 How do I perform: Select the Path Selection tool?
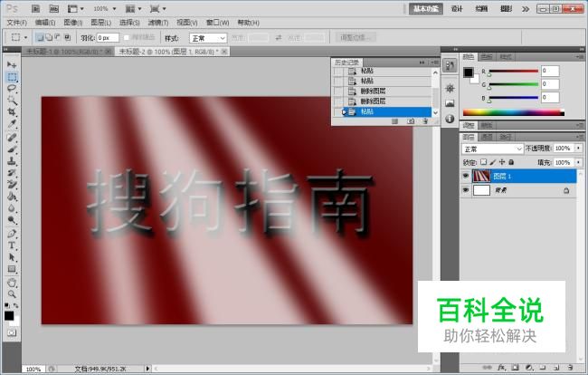12,257
